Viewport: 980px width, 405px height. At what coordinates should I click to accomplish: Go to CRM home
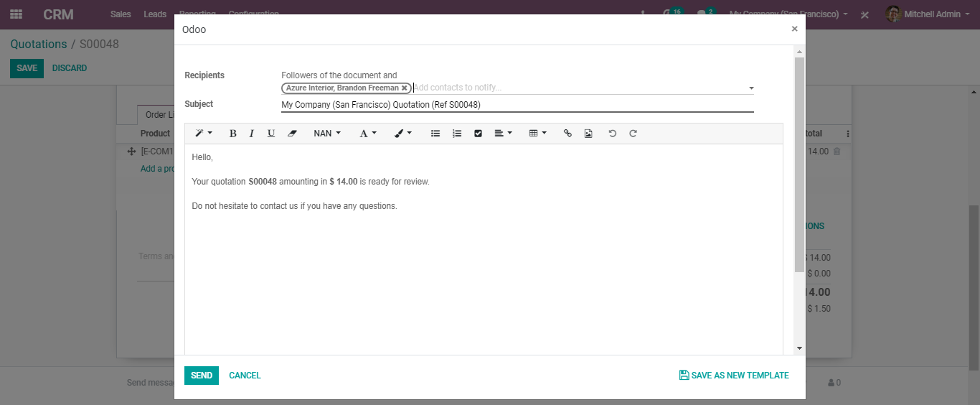(58, 14)
